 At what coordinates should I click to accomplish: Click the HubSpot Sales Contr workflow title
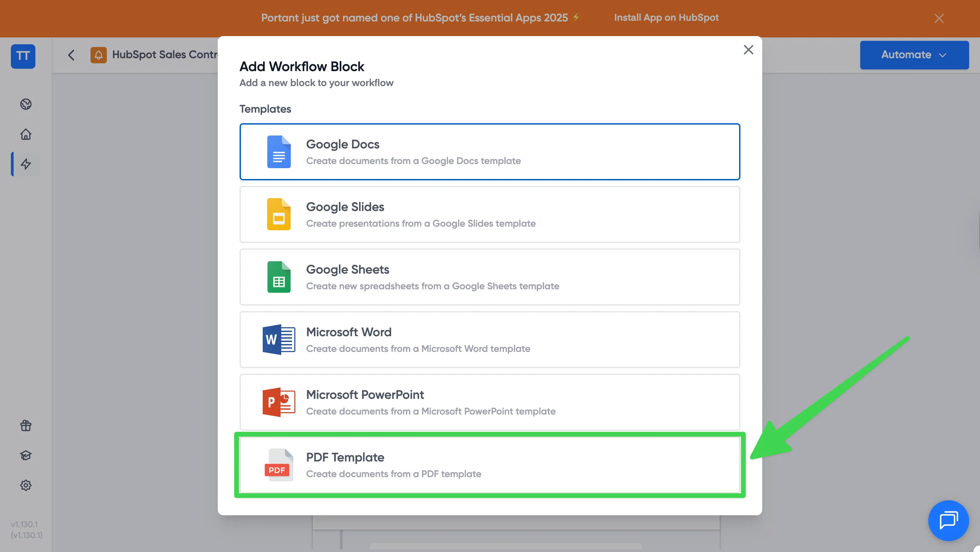click(x=165, y=55)
